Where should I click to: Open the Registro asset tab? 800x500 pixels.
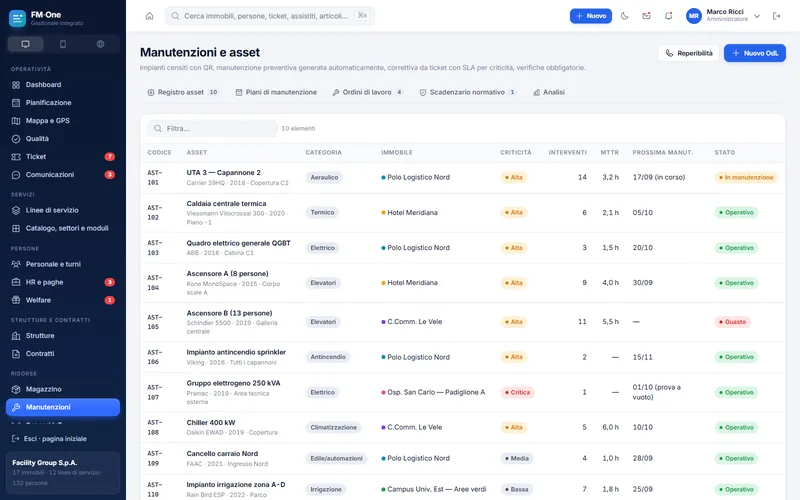click(x=183, y=92)
